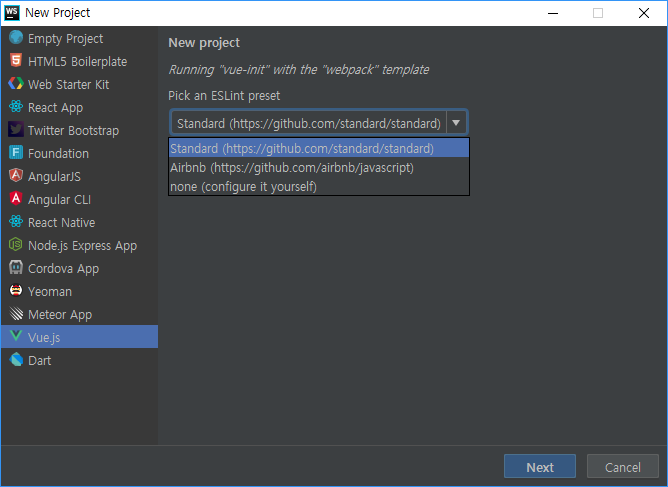The image size is (668, 487).
Task: Click the Next button
Action: click(540, 467)
